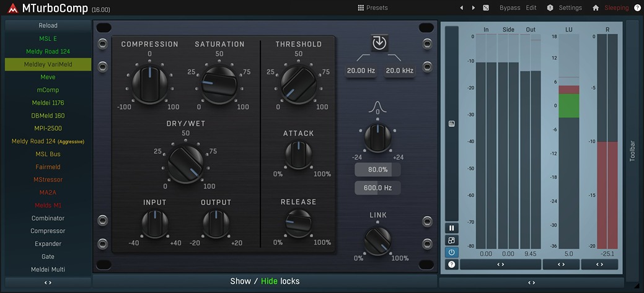Select the Combinator device
Image resolution: width=644 pixels, height=293 pixels.
[x=48, y=218]
